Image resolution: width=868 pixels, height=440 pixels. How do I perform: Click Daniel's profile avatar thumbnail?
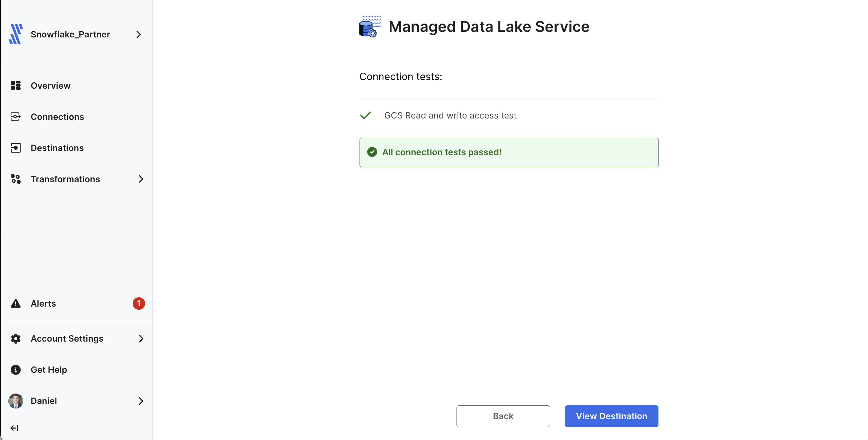[16, 401]
